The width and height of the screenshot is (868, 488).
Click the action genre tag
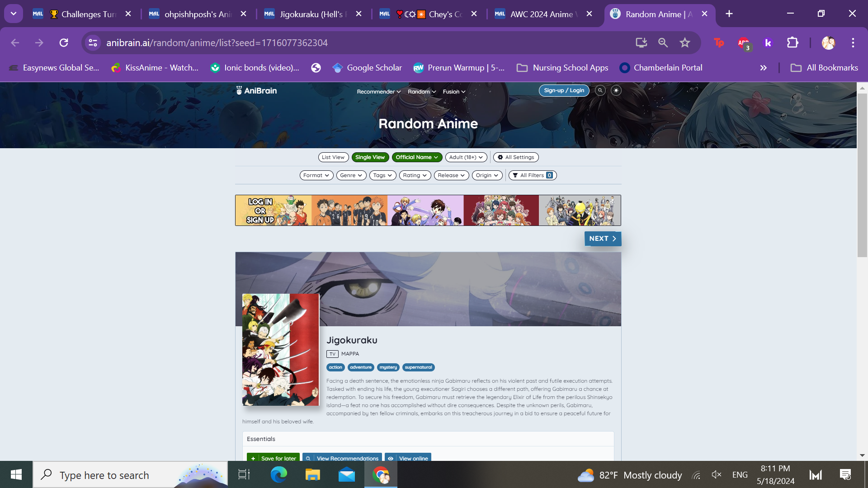click(x=335, y=367)
